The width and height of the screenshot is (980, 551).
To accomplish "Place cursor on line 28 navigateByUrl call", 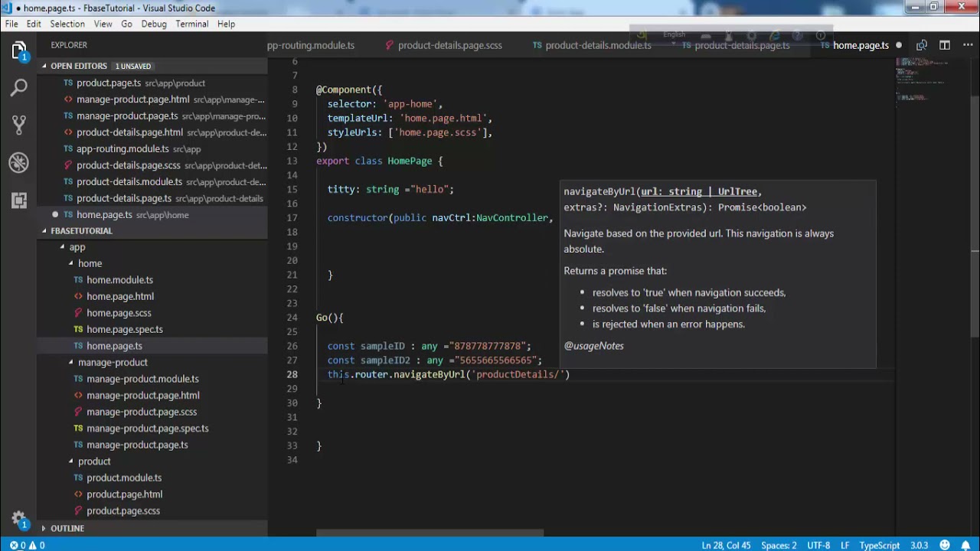I will (x=429, y=374).
